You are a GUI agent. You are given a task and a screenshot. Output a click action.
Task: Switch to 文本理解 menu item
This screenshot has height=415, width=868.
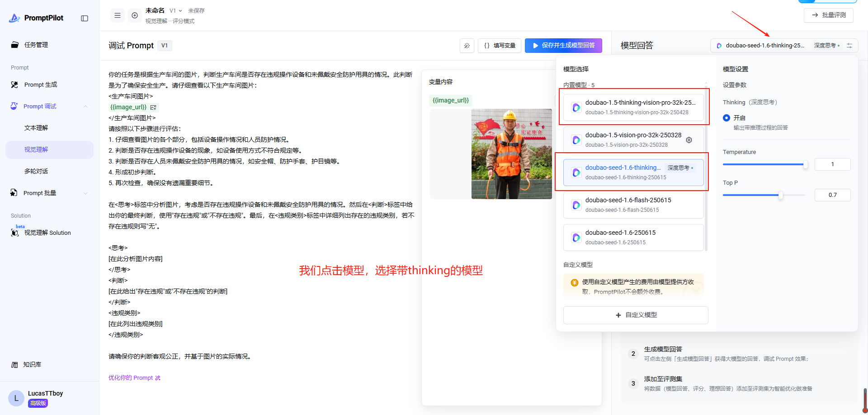(x=36, y=128)
